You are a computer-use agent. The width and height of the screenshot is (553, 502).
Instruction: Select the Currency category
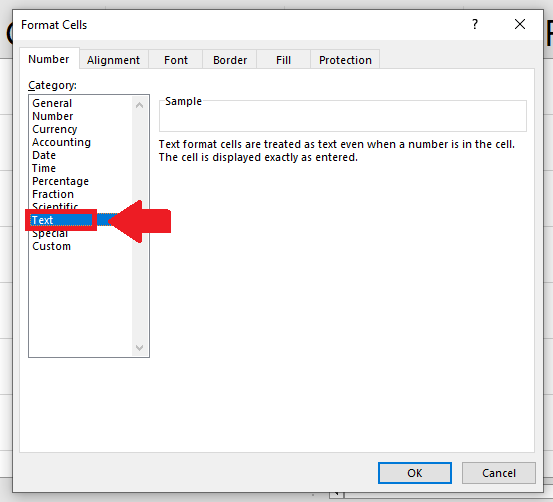[x=55, y=129]
